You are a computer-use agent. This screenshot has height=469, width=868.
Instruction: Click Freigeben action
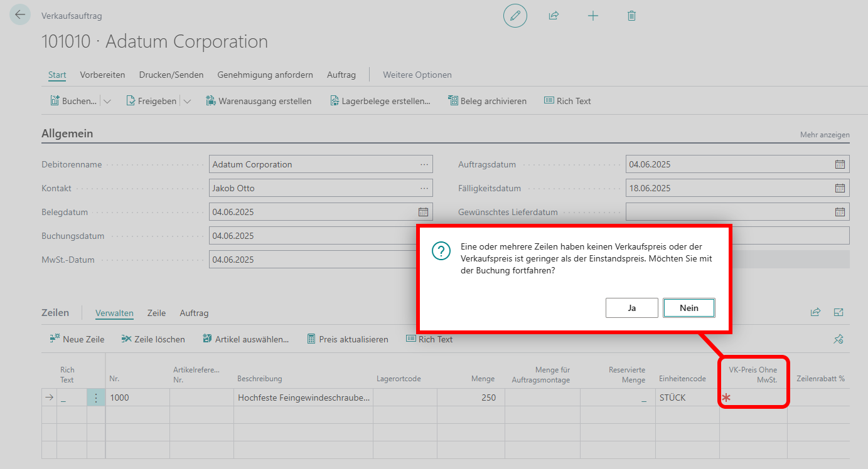pos(151,101)
